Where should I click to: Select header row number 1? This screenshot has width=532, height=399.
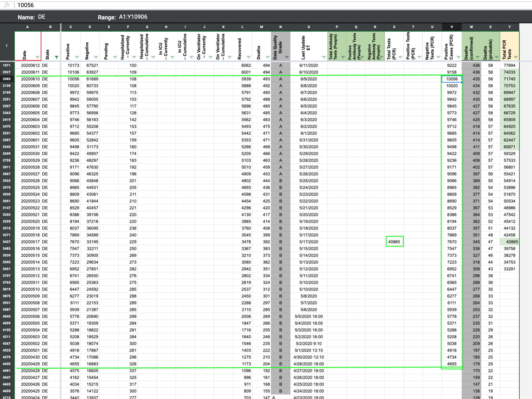tap(6, 46)
